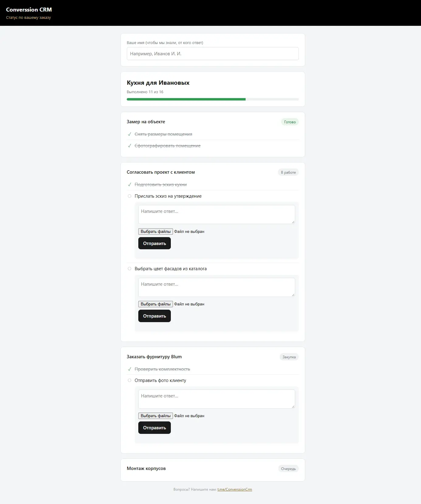This screenshot has height=504, width=421.
Task: Click the 'Готово' status badge
Action: click(x=290, y=122)
